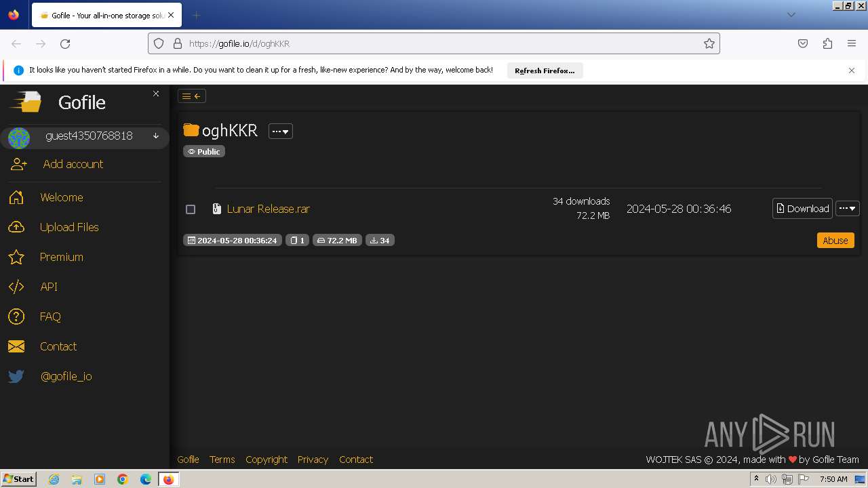Select the Gofile browser tab
The image size is (868, 488).
coord(106,15)
